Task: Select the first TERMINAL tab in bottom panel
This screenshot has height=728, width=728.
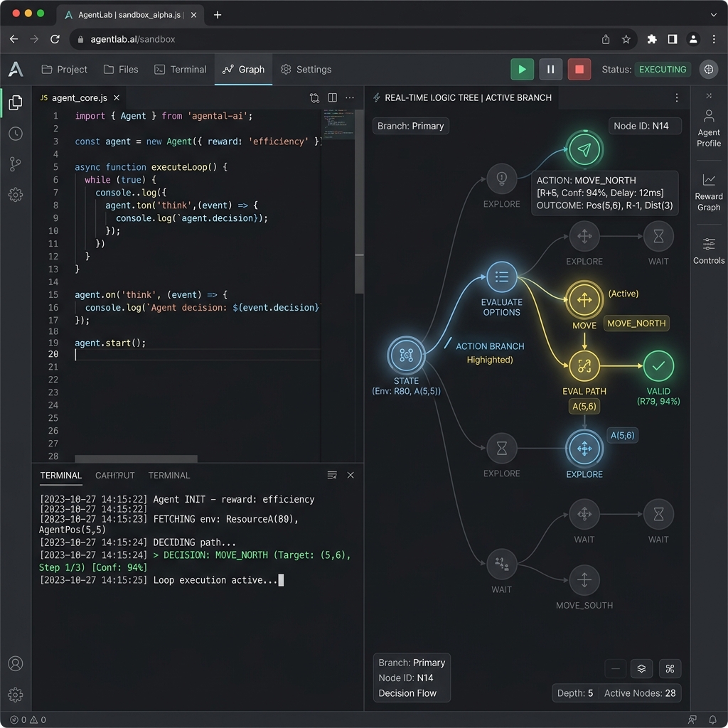Action: tap(61, 476)
